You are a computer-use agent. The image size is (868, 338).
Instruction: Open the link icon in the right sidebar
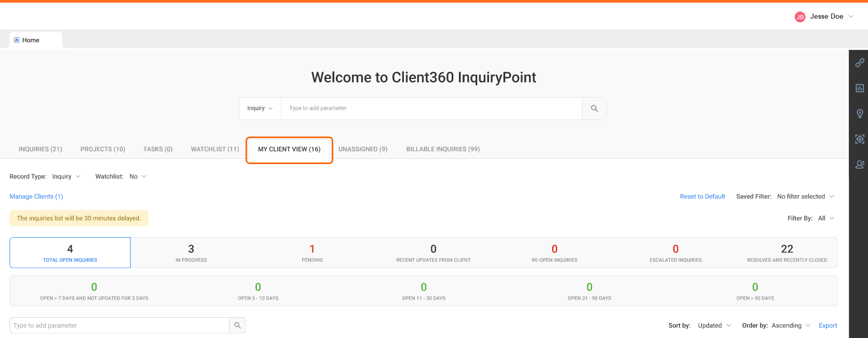(860, 63)
